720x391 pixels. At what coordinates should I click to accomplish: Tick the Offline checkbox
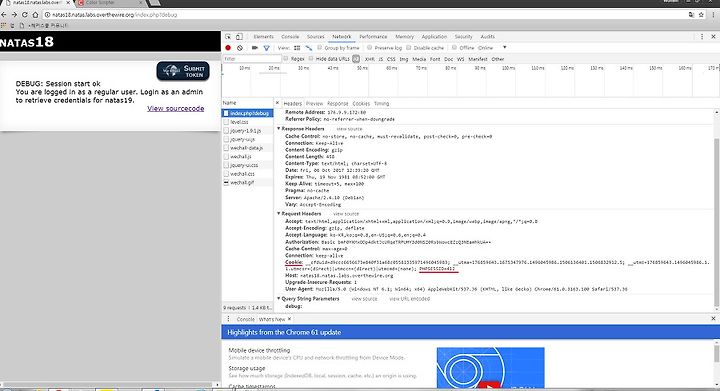tap(454, 48)
